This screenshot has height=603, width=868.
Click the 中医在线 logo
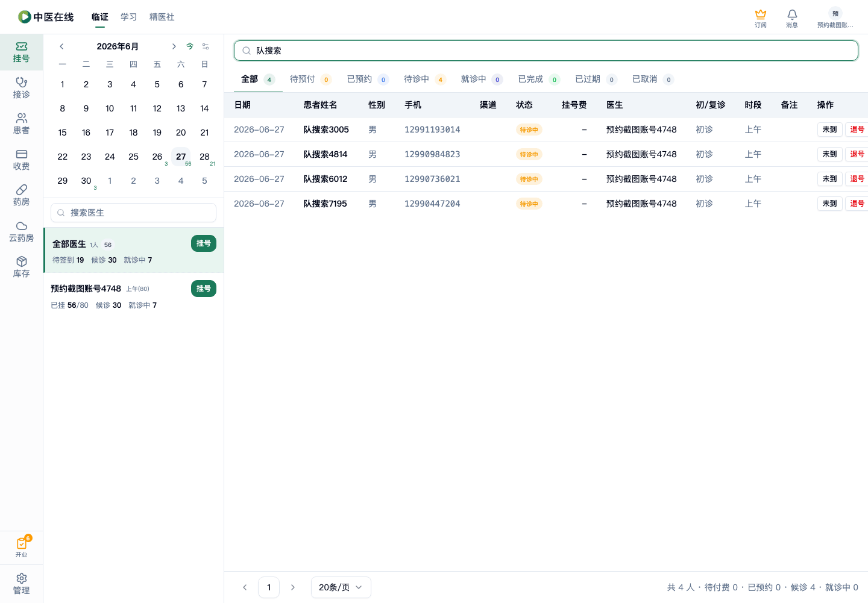pos(46,17)
